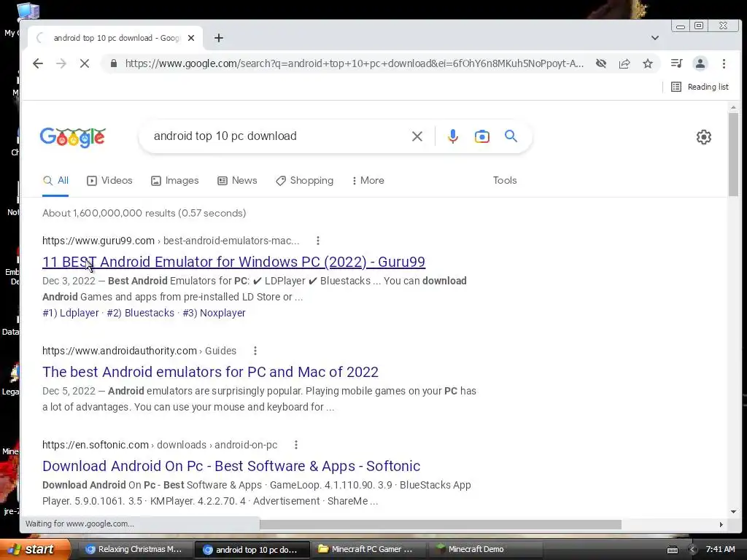Search by image with camera icon
The height and width of the screenshot is (560, 747).
[481, 136]
